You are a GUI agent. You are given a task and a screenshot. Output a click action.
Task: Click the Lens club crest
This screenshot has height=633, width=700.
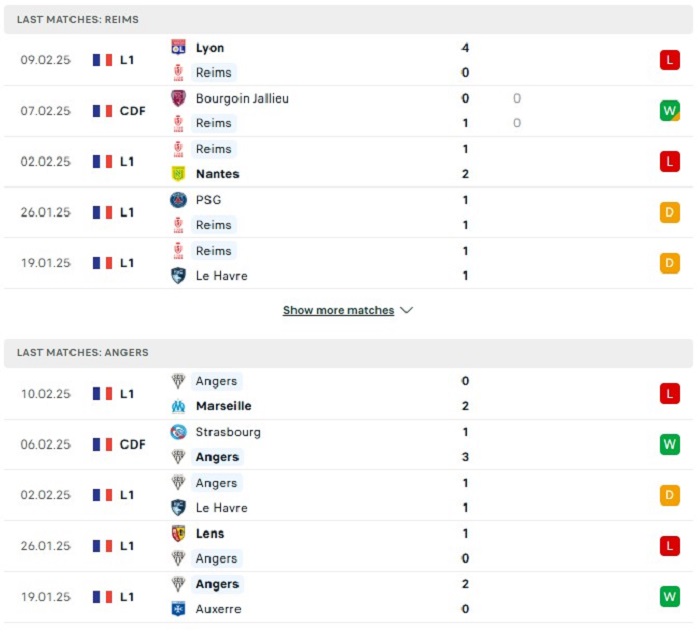pos(178,533)
